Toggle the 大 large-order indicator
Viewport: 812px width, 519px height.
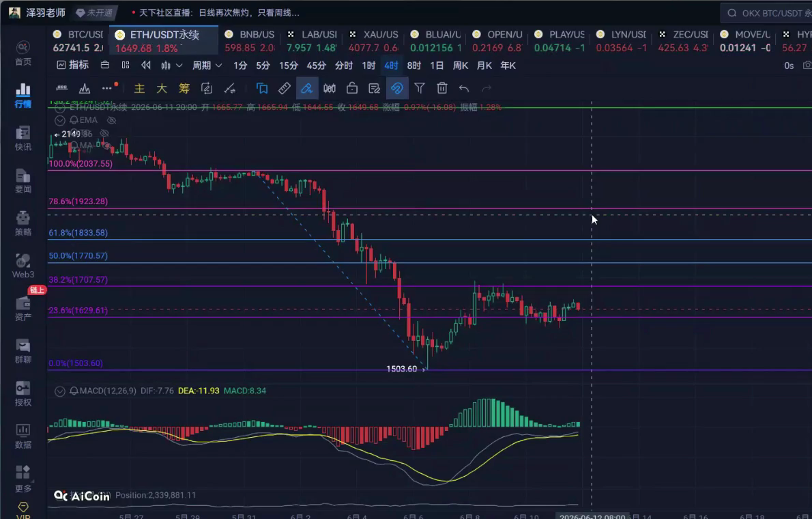162,88
